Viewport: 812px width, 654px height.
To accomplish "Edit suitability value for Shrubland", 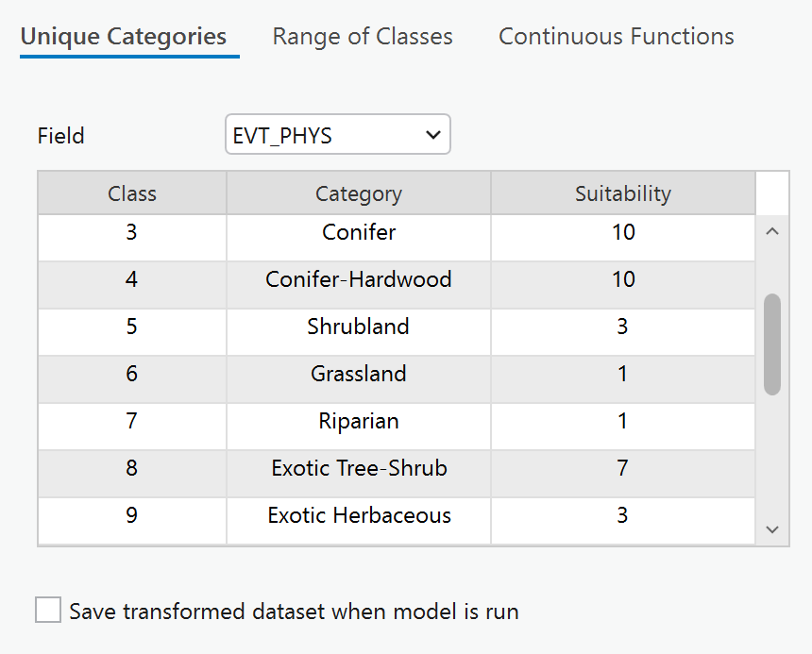I will pos(623,327).
